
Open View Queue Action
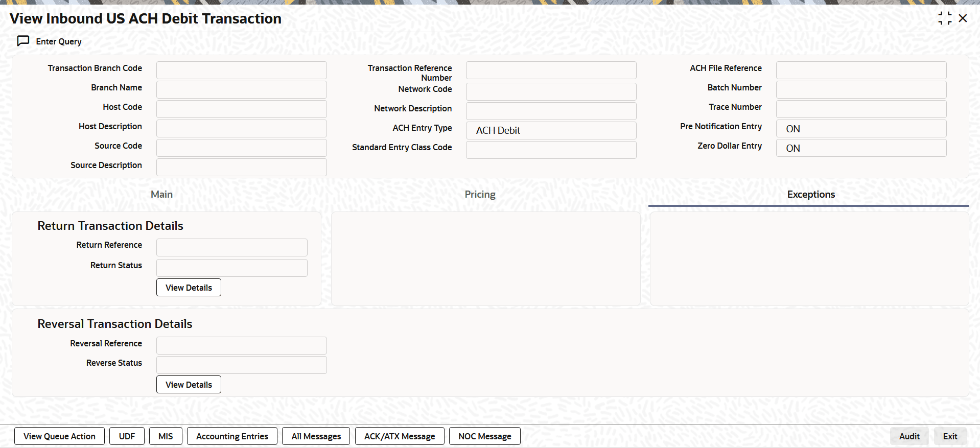(x=59, y=436)
